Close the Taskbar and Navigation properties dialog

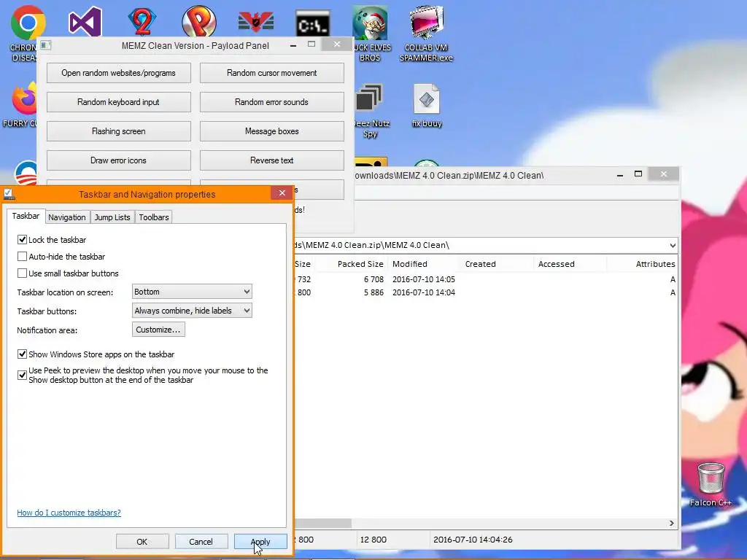click(282, 192)
